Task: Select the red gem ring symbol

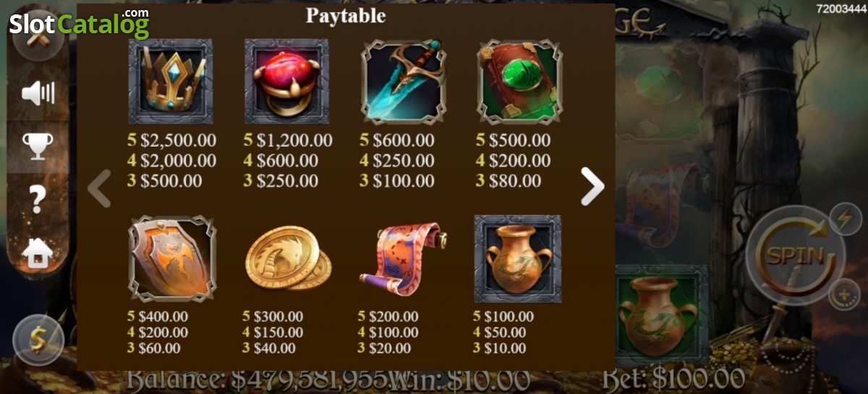Action: pos(286,81)
